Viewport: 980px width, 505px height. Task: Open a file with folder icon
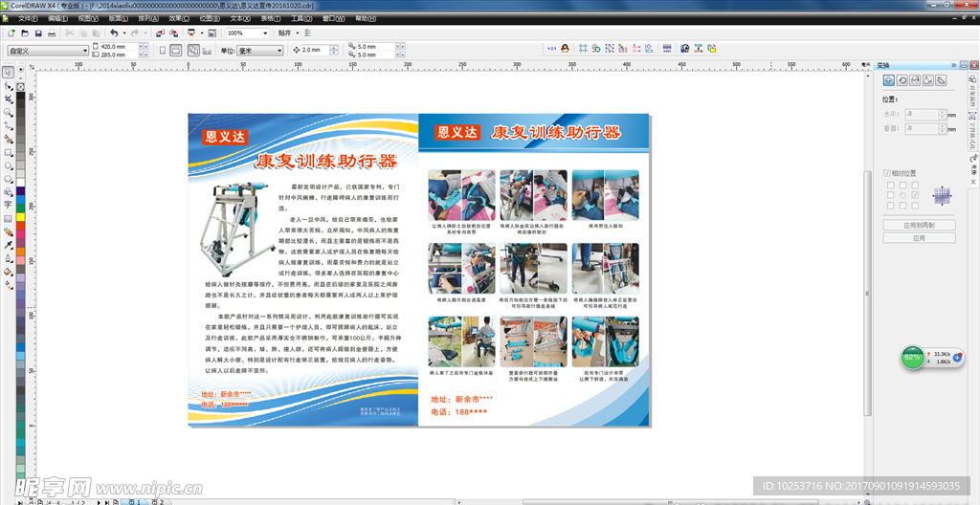(x=25, y=33)
